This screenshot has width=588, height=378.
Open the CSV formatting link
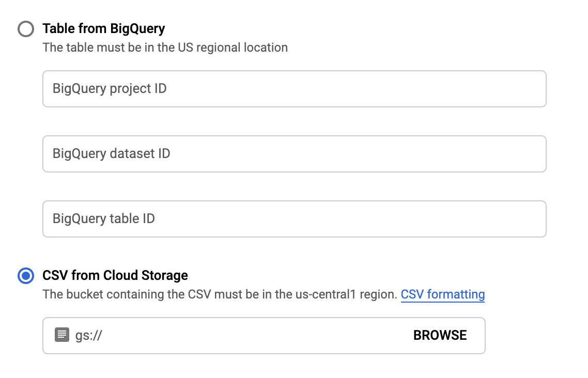click(x=443, y=295)
